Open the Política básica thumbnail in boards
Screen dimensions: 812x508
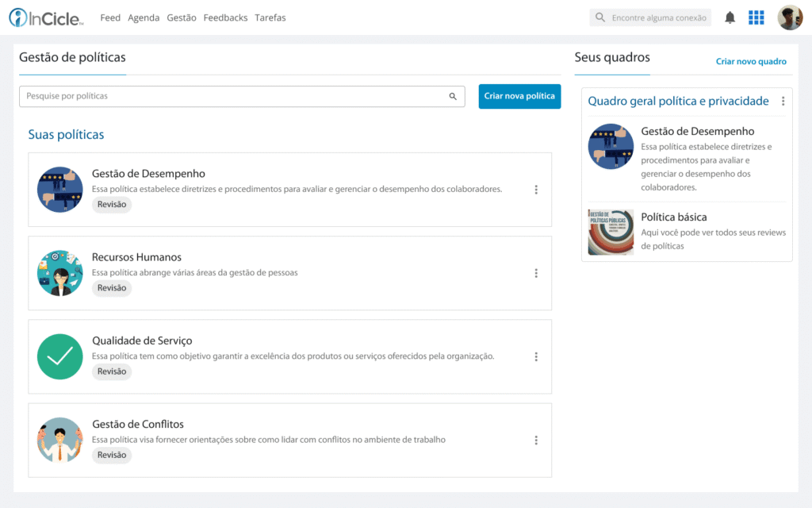(611, 232)
